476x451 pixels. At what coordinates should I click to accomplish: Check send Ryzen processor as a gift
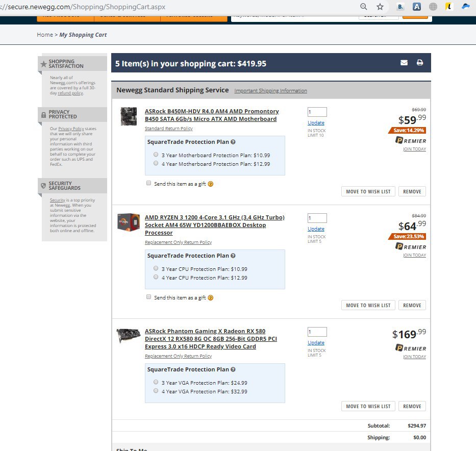point(149,297)
